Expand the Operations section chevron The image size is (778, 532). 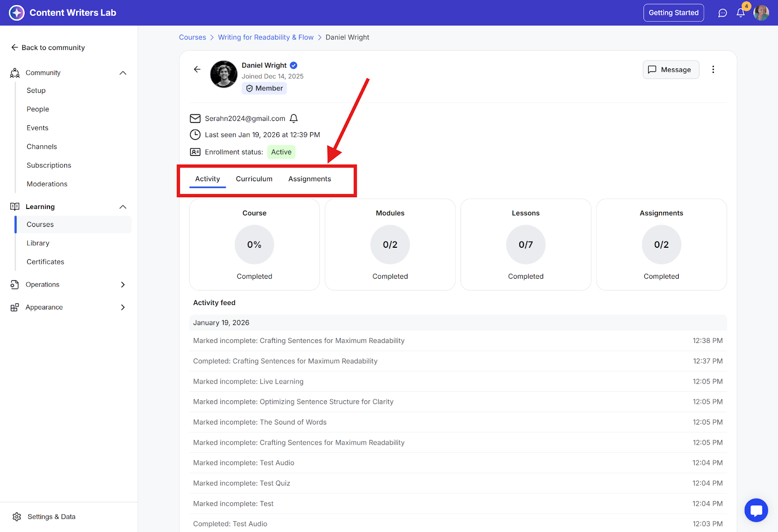coord(123,285)
